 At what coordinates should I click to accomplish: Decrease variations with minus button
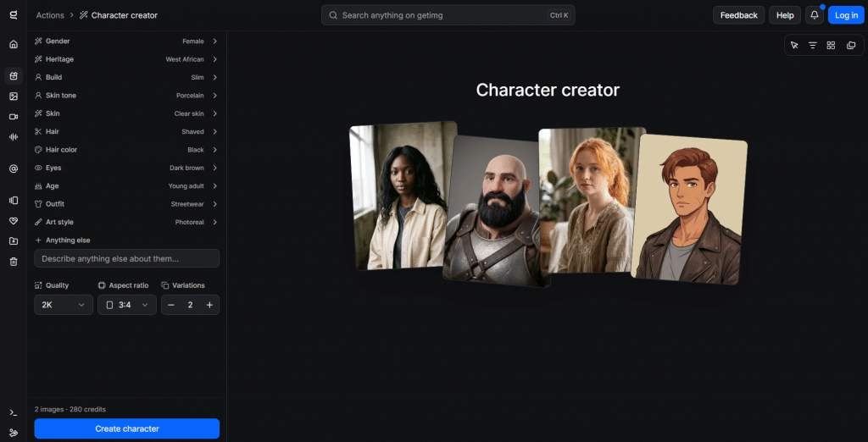[171, 305]
